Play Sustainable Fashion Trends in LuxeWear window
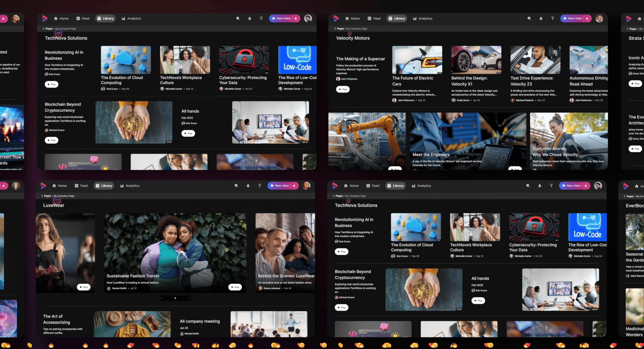 235,287
